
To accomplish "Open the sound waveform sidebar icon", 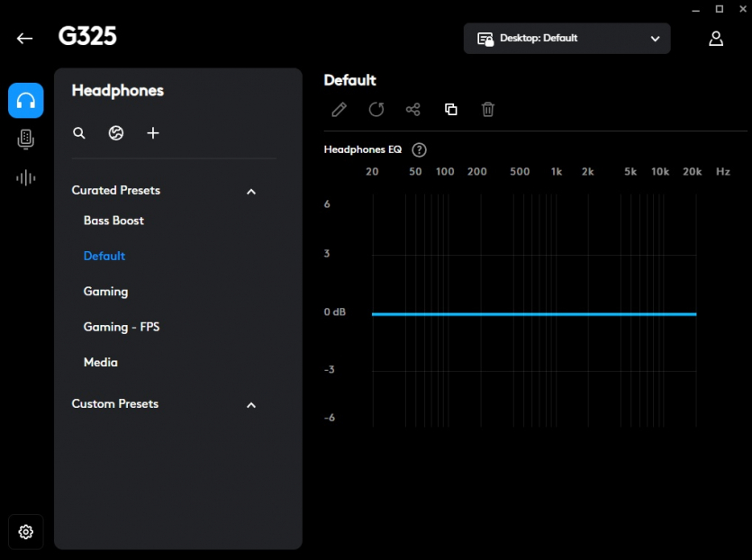I will tap(26, 177).
